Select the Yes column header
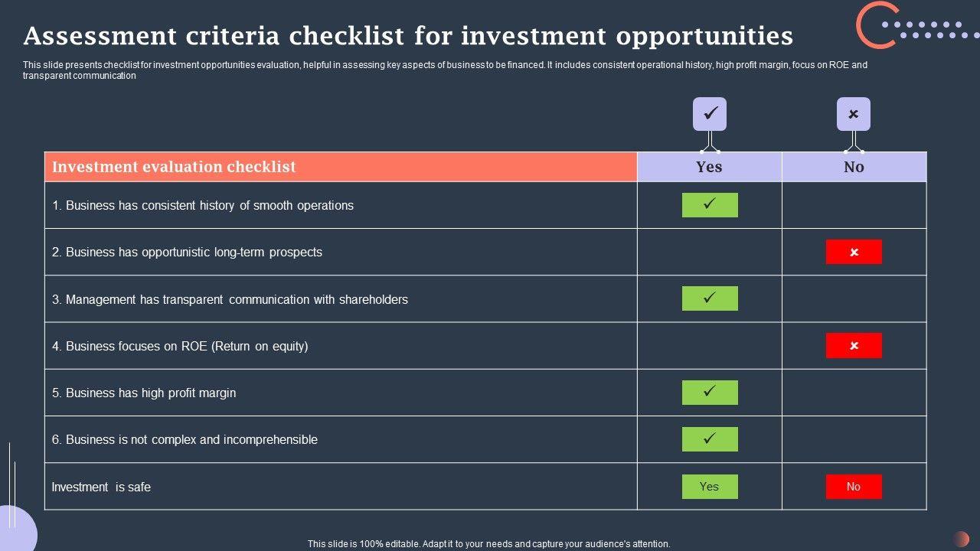This screenshot has height=551, width=980. [x=710, y=167]
